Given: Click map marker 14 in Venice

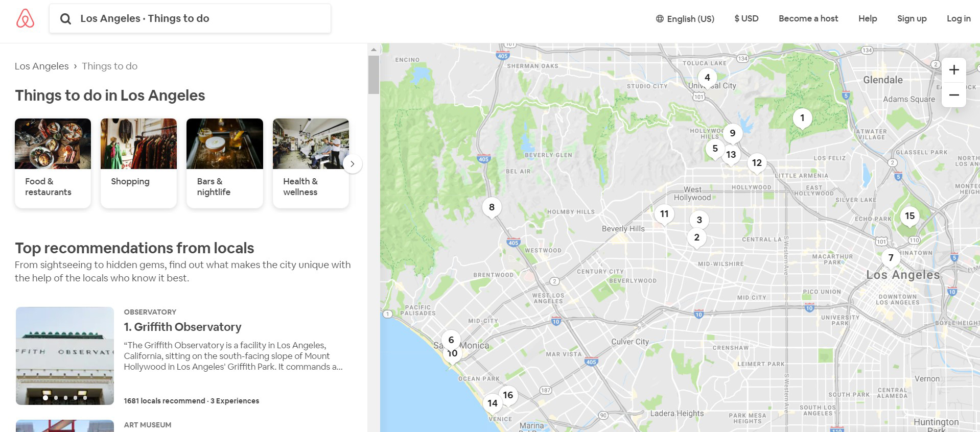Looking at the screenshot, I should coord(492,403).
